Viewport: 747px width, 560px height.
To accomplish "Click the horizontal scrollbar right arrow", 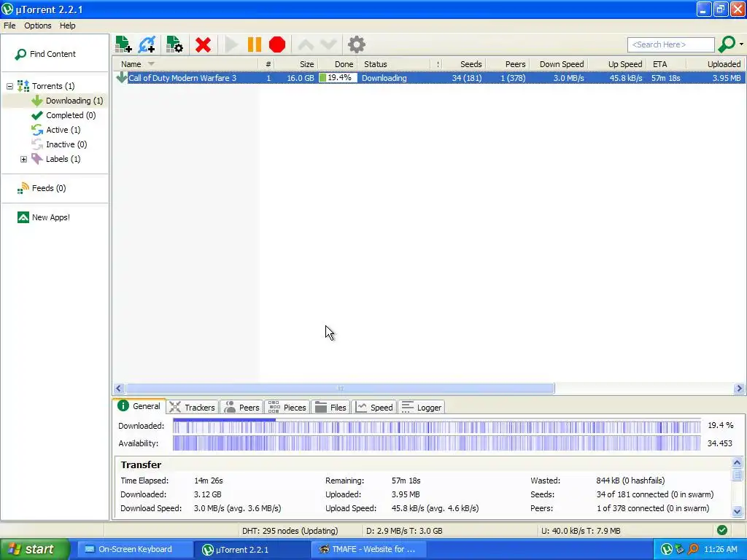I will 740,389.
